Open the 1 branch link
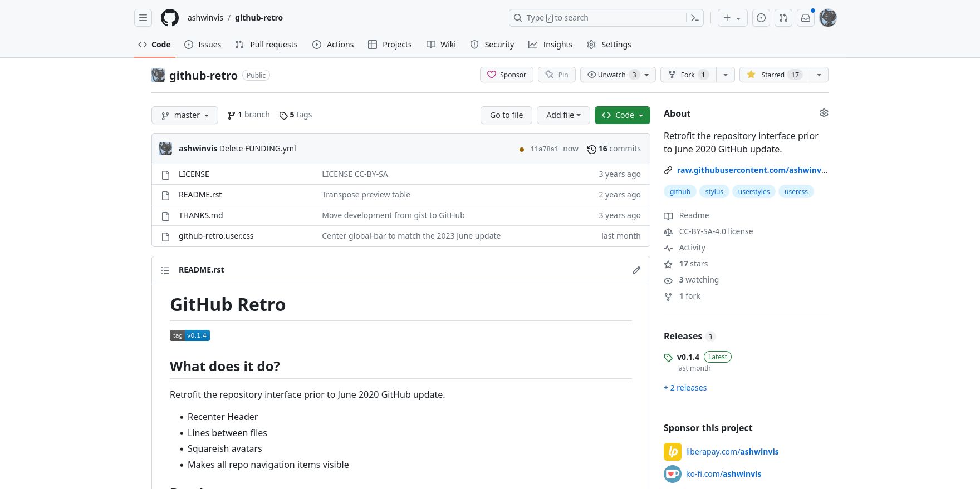The width and height of the screenshot is (980, 489). tap(248, 115)
